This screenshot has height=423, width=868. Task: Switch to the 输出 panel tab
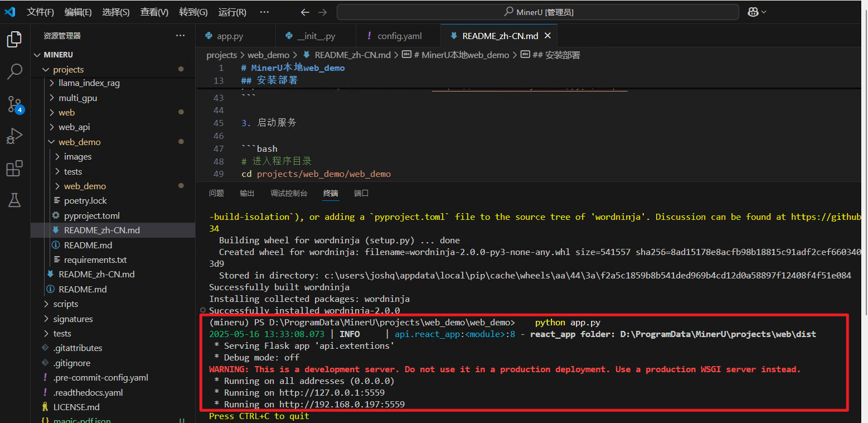(247, 193)
